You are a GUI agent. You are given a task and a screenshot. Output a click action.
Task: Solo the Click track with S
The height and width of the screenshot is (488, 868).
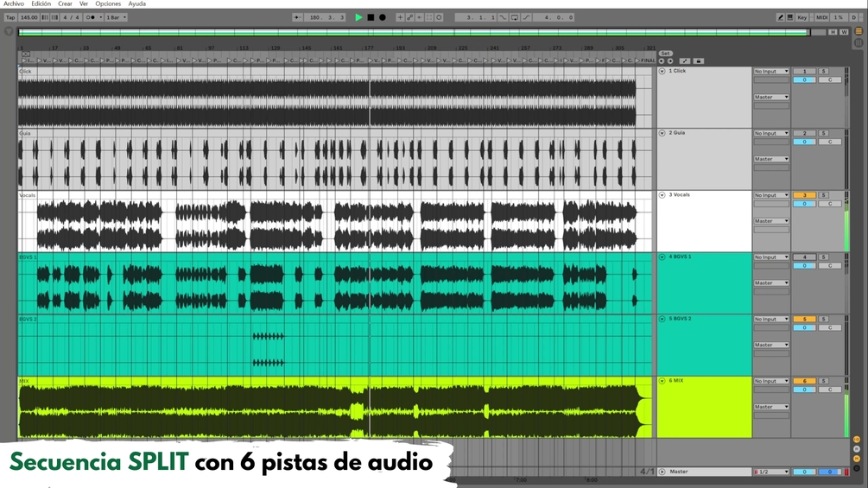(x=824, y=72)
